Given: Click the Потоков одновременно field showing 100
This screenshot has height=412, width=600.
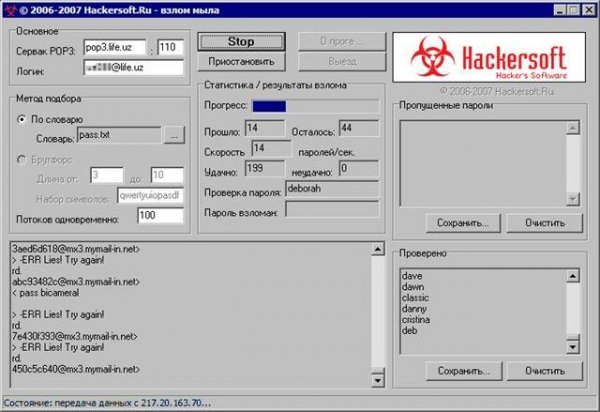Looking at the screenshot, I should (160, 215).
